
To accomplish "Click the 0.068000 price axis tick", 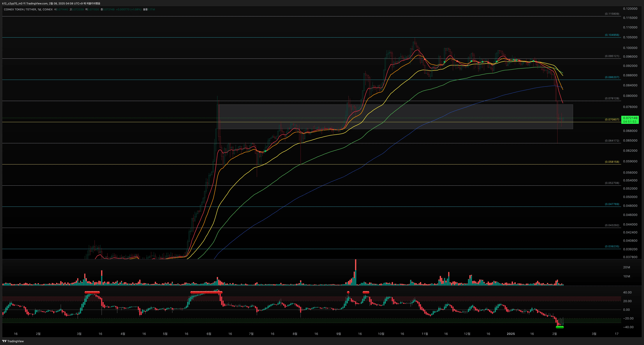I will pos(630,131).
